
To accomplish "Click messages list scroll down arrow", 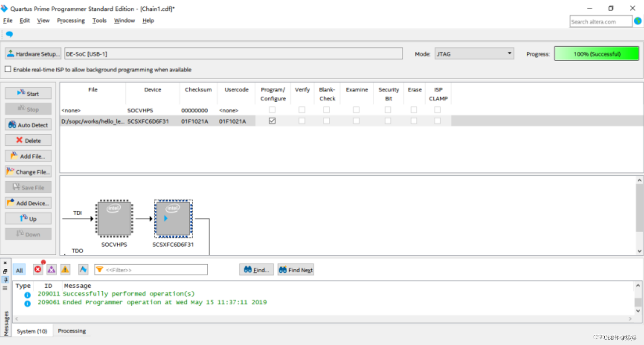I will [638, 311].
